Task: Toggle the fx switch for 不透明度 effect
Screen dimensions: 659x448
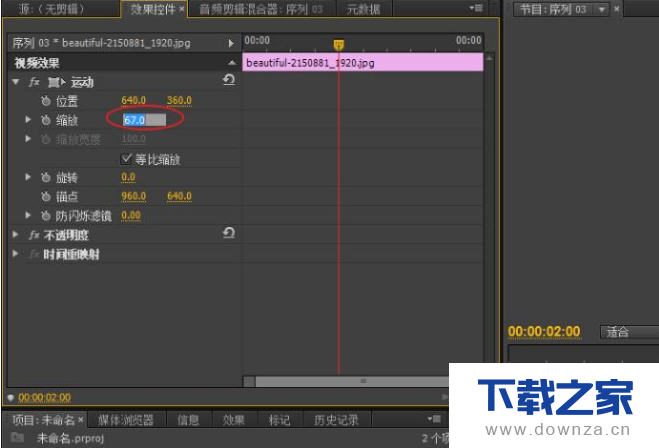Action: point(34,235)
